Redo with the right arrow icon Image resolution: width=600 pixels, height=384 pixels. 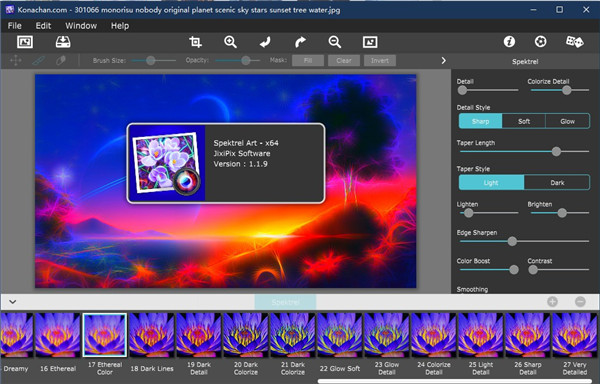click(x=300, y=42)
